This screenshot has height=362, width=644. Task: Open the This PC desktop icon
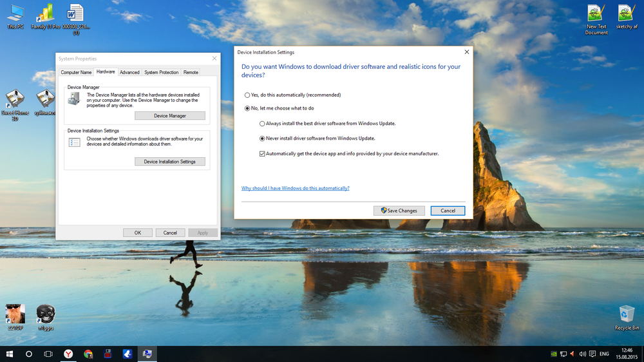point(15,14)
